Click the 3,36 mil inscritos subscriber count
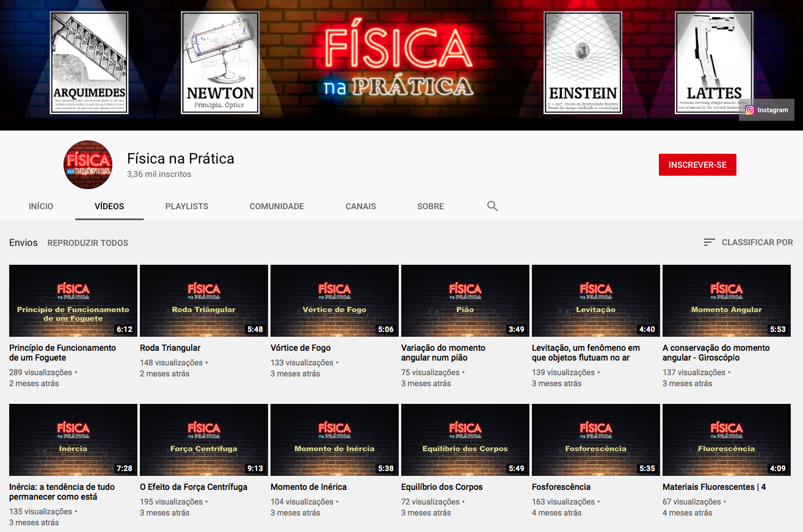This screenshot has height=532, width=803. [x=159, y=174]
